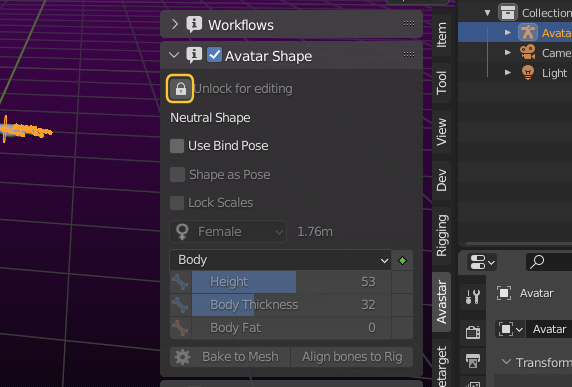This screenshot has height=387, width=572.
Task: Click Align bones to Rig button
Action: coord(352,357)
